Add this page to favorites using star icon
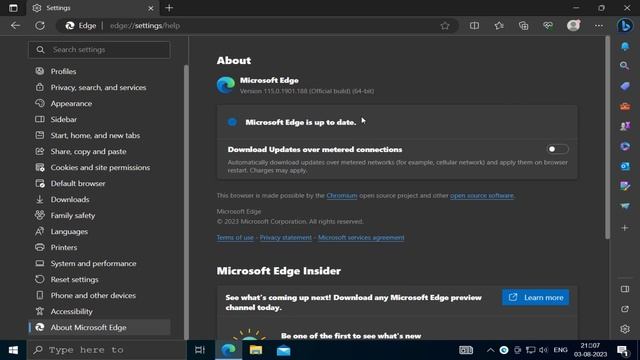This screenshot has width=640, height=360. [x=445, y=26]
